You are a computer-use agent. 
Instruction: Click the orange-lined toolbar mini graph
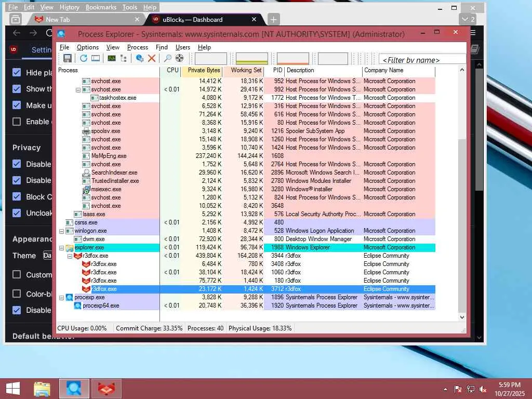click(x=293, y=58)
